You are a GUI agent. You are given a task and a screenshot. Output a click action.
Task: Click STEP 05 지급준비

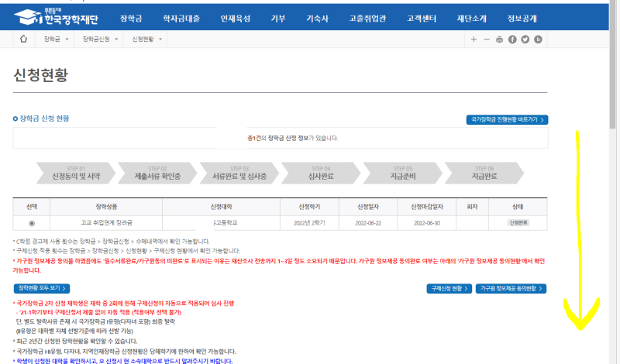(x=402, y=173)
